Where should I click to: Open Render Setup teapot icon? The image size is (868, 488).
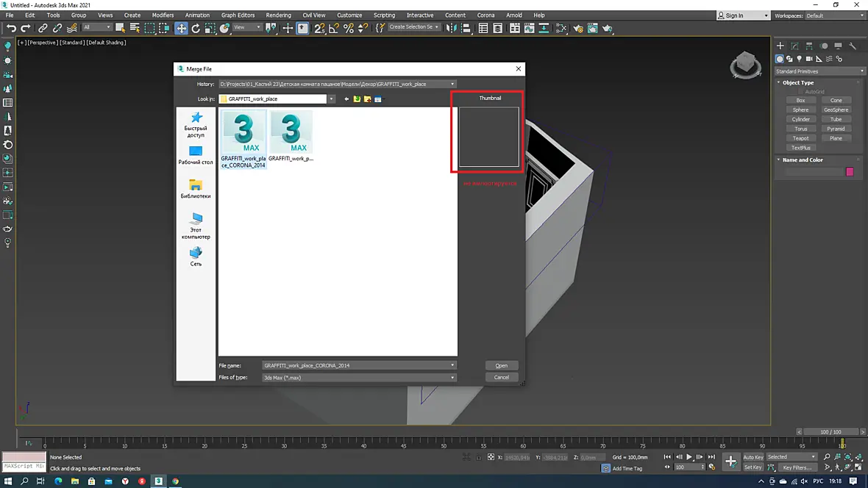[x=578, y=28]
